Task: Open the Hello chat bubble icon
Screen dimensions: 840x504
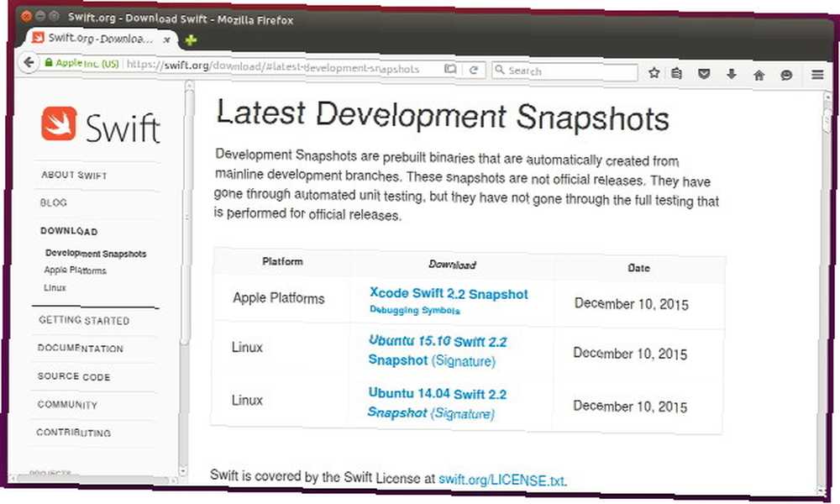Action: point(786,75)
